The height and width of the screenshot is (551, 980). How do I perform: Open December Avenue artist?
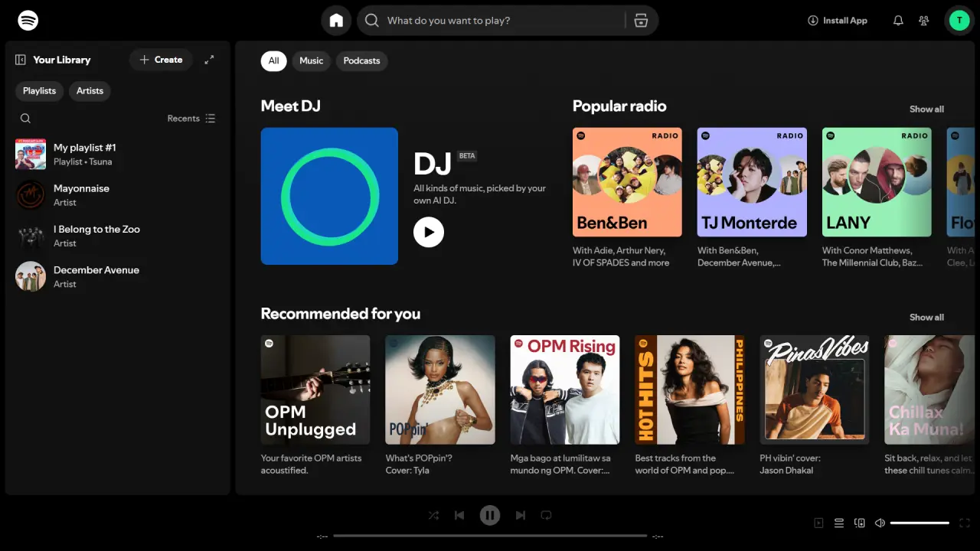click(119, 276)
